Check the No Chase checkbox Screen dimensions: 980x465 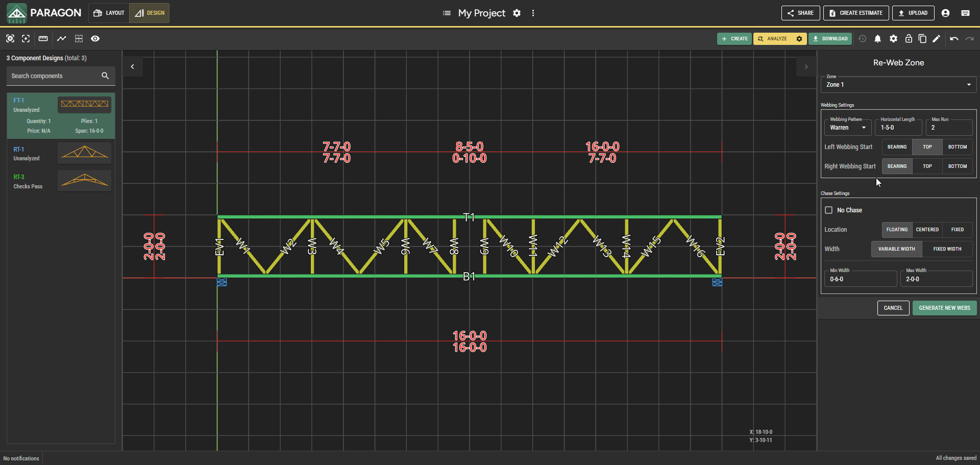click(x=829, y=210)
